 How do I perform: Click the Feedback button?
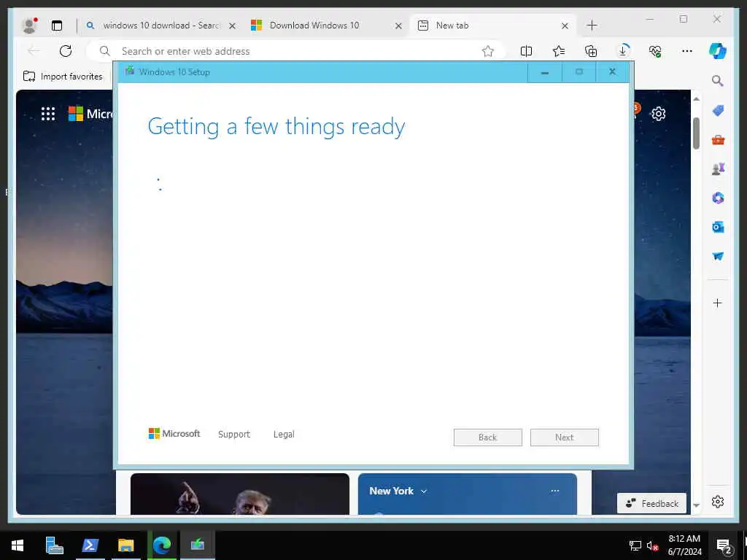point(651,503)
